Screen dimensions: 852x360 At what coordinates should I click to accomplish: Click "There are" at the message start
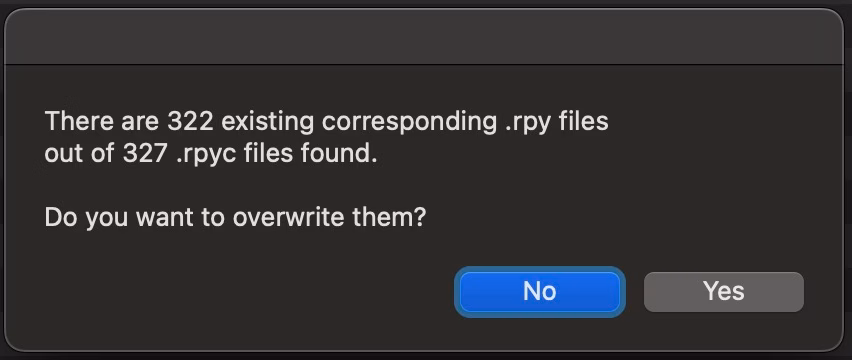pyautogui.click(x=102, y=121)
